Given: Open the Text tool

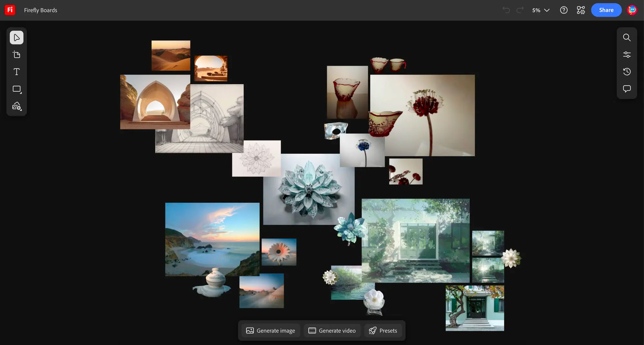Looking at the screenshot, I should pyautogui.click(x=16, y=72).
